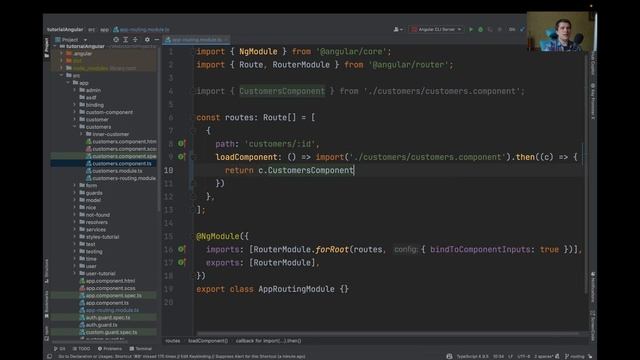The height and width of the screenshot is (360, 640).
Task: Open the Structure tool window stripe button
Action: pyautogui.click(x=47, y=271)
